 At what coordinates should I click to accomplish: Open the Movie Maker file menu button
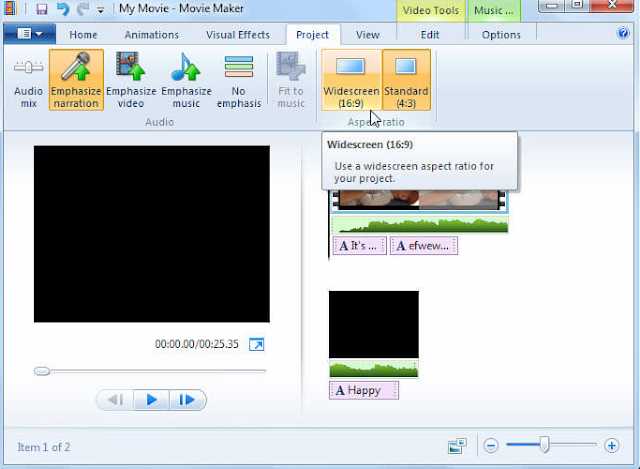pos(29,34)
